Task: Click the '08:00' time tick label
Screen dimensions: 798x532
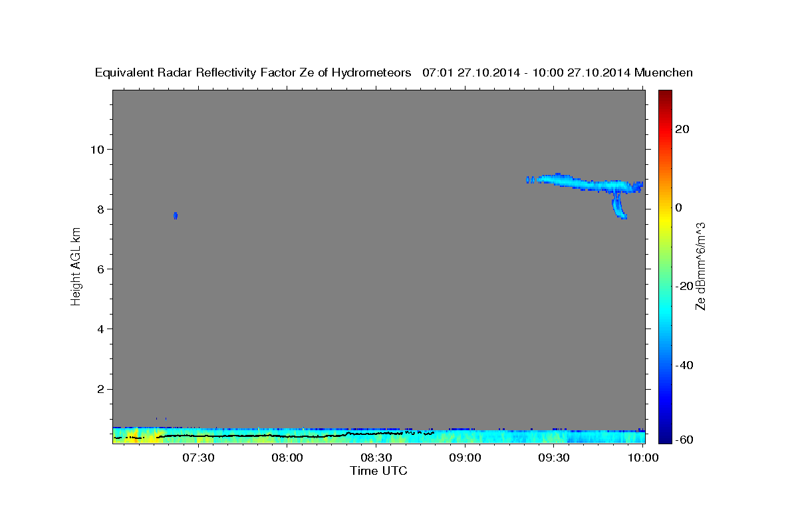Action: [287, 458]
